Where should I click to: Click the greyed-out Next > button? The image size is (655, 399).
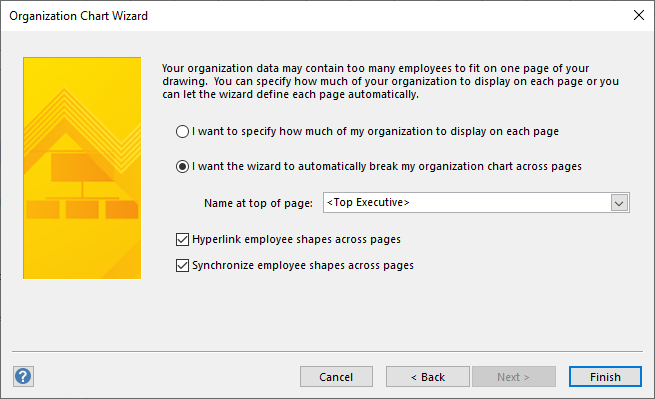click(x=514, y=377)
